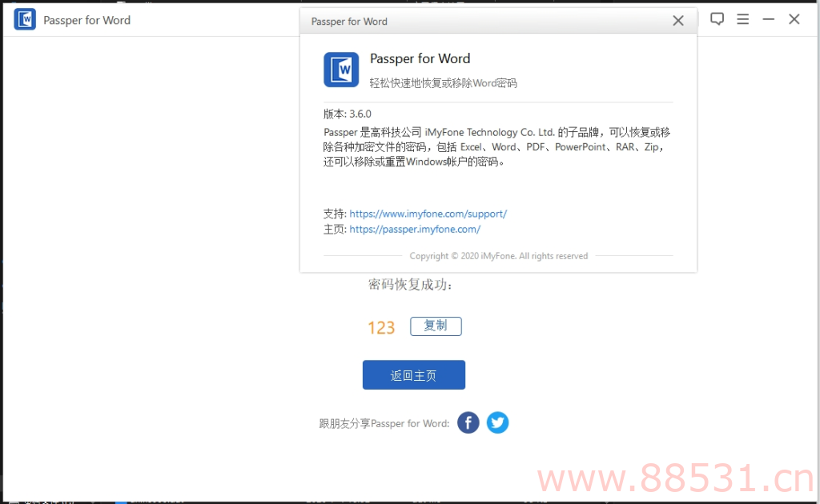Minimize the Passper main window
The height and width of the screenshot is (504, 820).
pyautogui.click(x=768, y=19)
